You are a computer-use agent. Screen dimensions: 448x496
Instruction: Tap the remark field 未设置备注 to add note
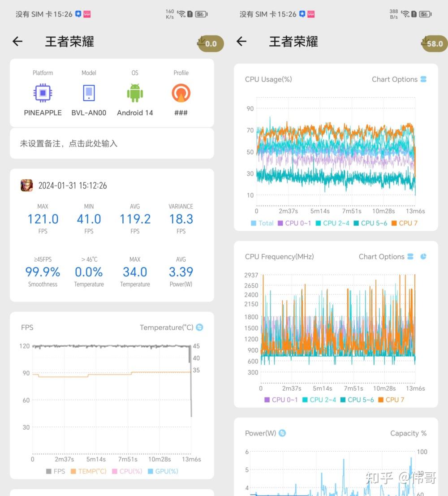[112, 143]
